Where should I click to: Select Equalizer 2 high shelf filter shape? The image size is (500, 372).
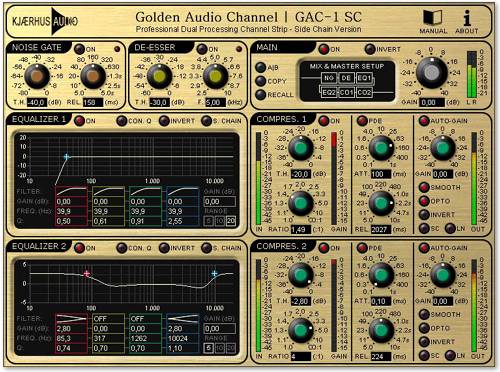pos(183,318)
